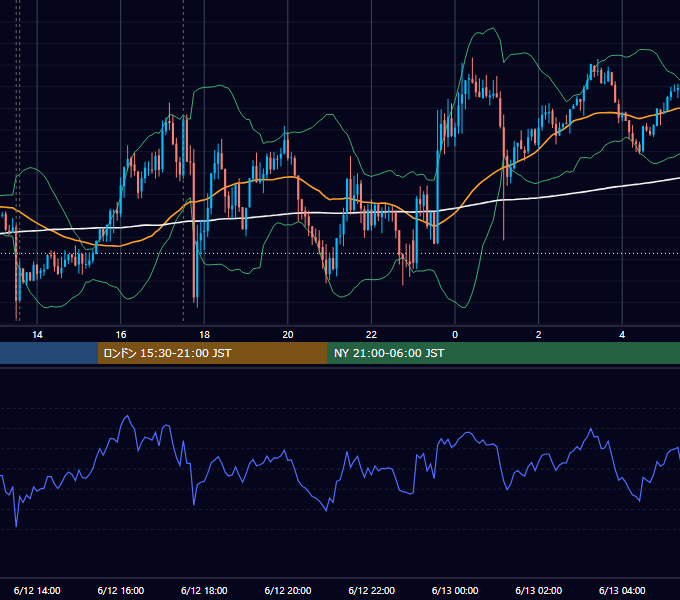The height and width of the screenshot is (600, 680).
Task: Click the 14 hour label on price chart axis
Action: coord(37,335)
